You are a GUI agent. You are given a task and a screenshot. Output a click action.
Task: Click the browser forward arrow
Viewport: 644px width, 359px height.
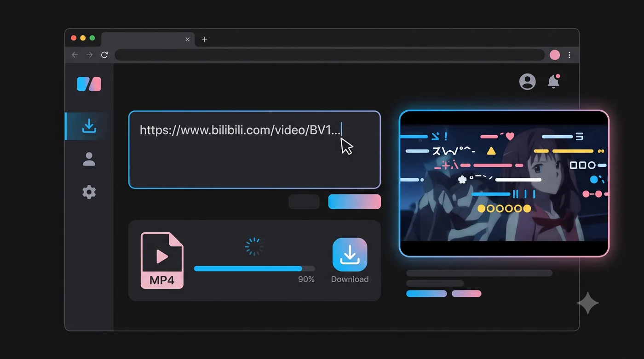coord(90,55)
